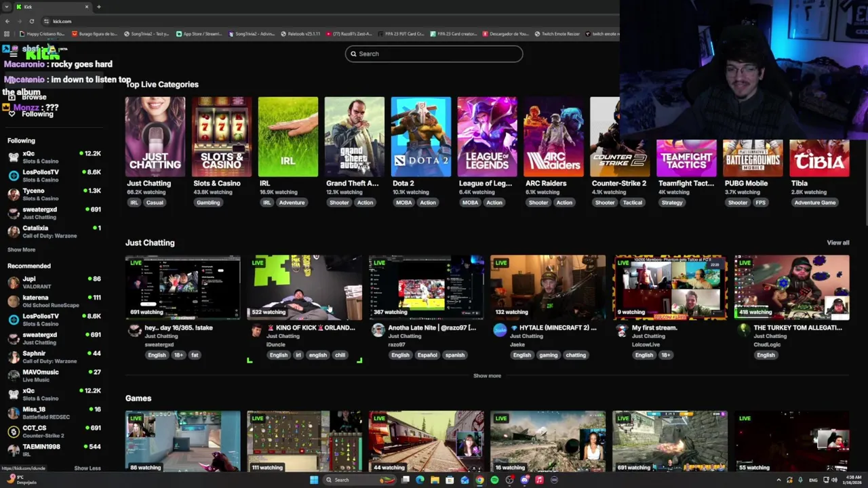Open Spotify from the taskbar
The width and height of the screenshot is (868, 488).
[x=494, y=480]
